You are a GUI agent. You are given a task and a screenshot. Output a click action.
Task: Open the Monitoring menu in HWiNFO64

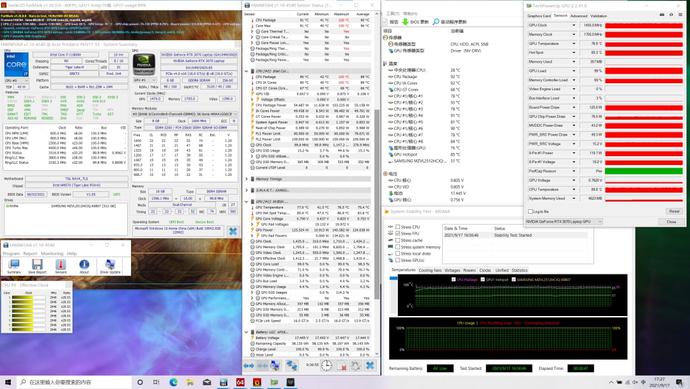pos(52,253)
